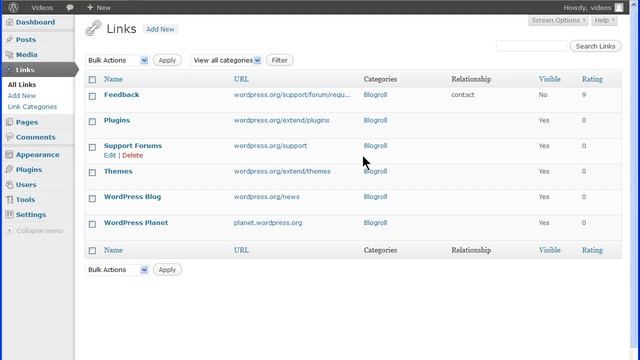Screen dimensions: 640x360
Task: Click the Media icon in sidebar
Action: point(9,55)
